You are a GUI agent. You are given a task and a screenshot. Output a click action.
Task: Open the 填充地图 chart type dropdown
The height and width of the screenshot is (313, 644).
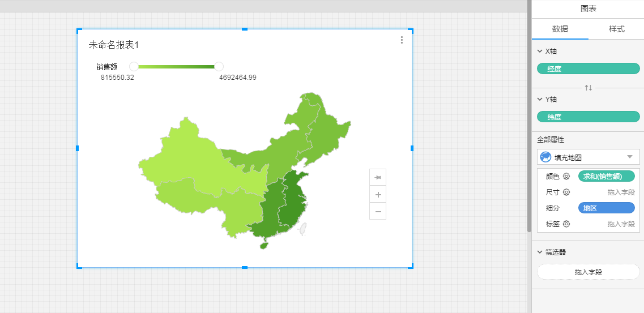[588, 157]
